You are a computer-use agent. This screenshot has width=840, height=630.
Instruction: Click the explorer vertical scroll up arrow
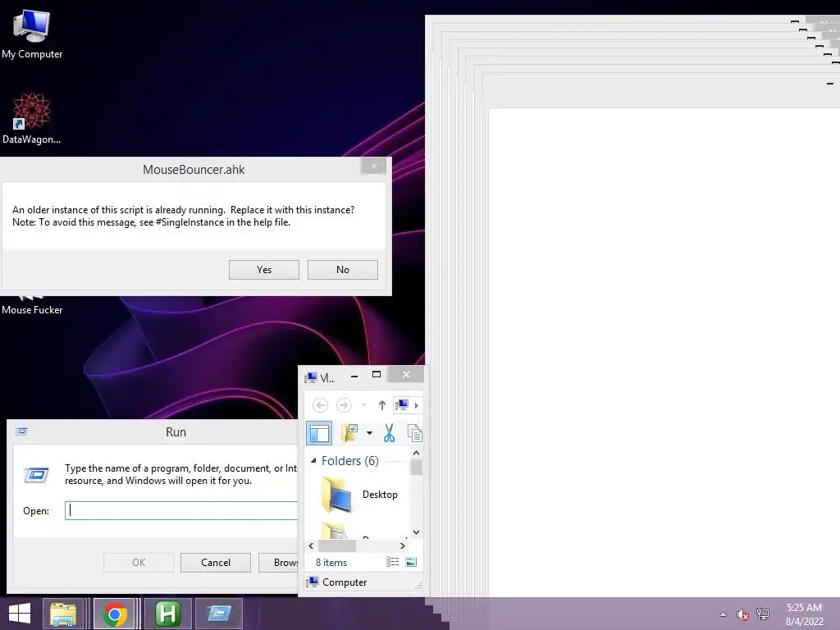click(x=416, y=453)
